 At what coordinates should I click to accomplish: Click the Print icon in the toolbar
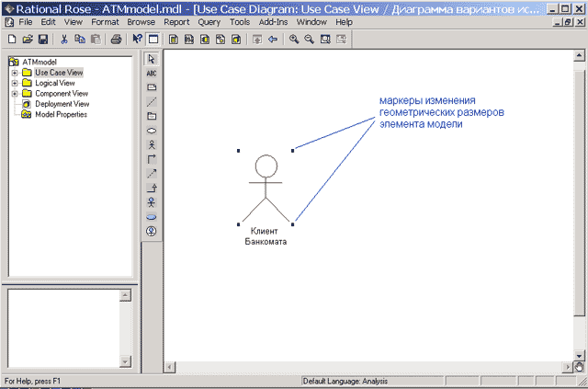point(116,40)
